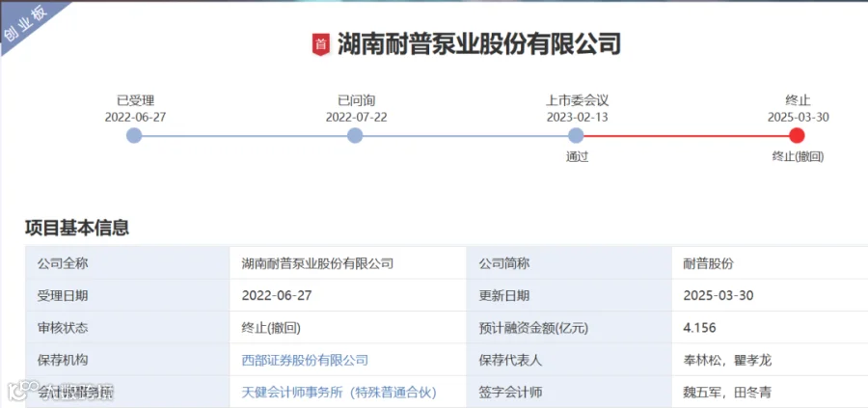Click the 终止(撤回) label below the red node
This screenshot has height=408, width=868.
(798, 156)
